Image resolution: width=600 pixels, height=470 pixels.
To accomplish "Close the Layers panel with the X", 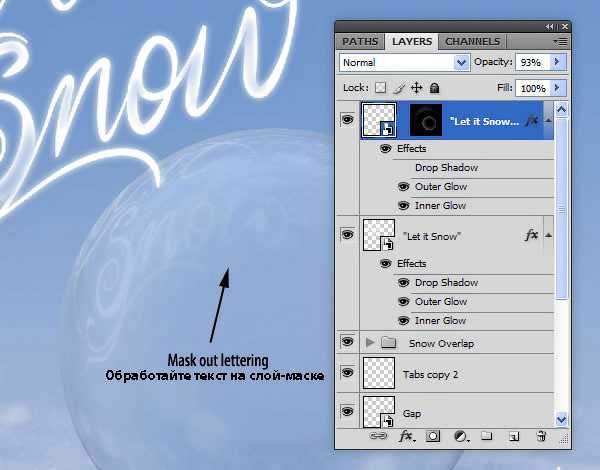I will (565, 27).
